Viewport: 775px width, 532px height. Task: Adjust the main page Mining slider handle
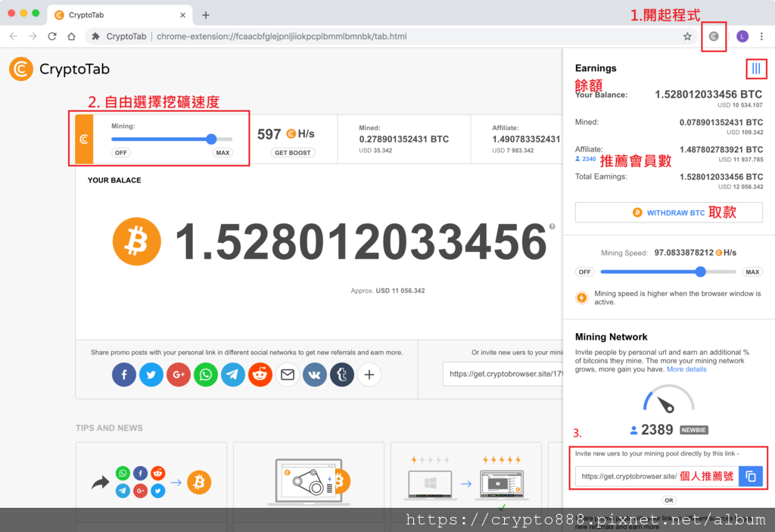(211, 139)
